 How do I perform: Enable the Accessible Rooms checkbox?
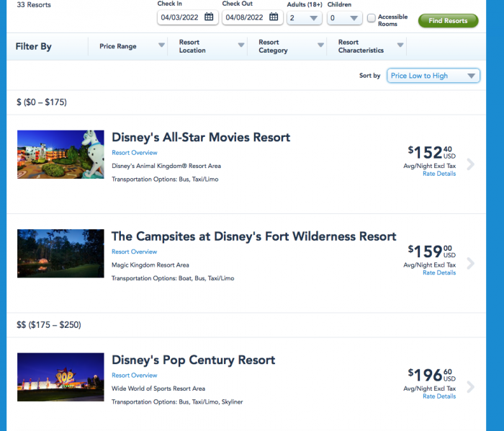click(x=371, y=18)
